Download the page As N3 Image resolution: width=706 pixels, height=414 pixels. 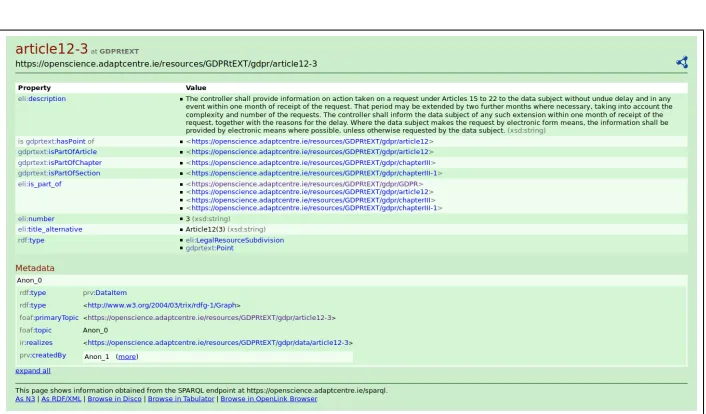coord(25,399)
